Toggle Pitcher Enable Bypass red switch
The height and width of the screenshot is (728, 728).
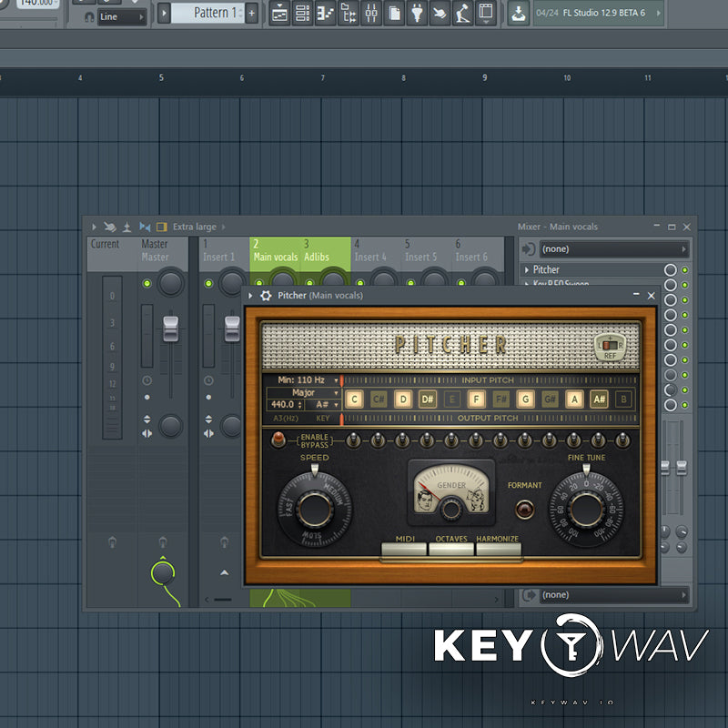(278, 439)
